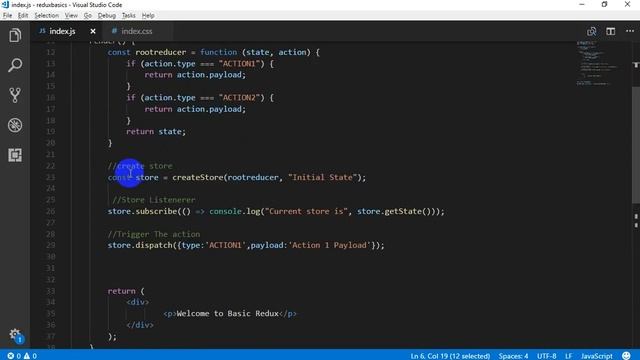
Task: Change the LF end of line sequence
Action: (x=568, y=356)
